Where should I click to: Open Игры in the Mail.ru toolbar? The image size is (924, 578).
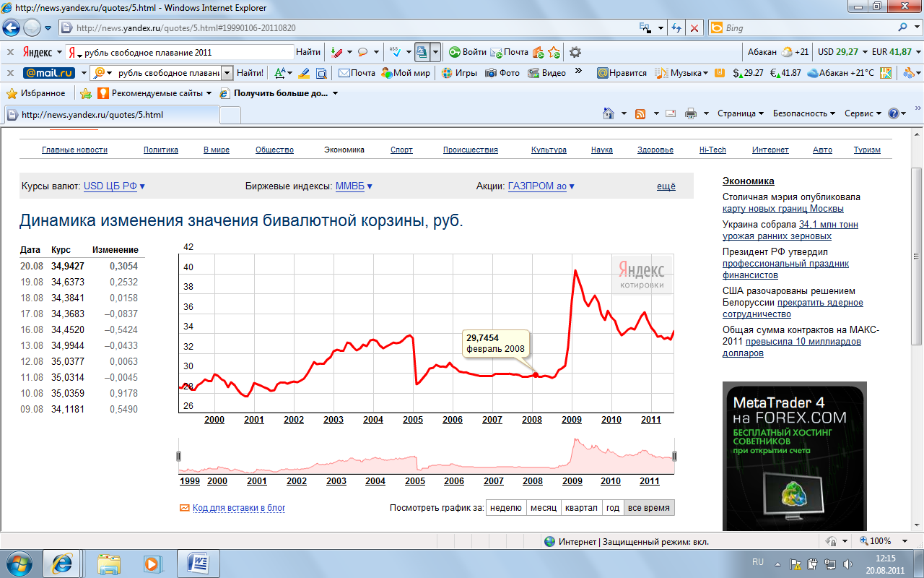[459, 73]
